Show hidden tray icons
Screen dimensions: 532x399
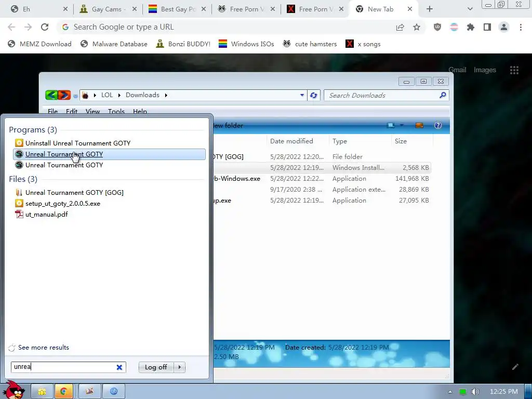click(450, 392)
